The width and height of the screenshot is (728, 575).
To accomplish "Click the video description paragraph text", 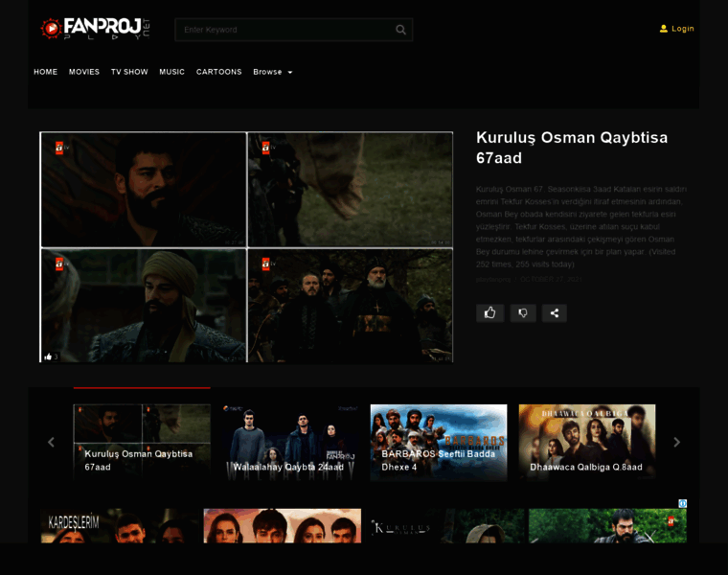I will coord(580,227).
